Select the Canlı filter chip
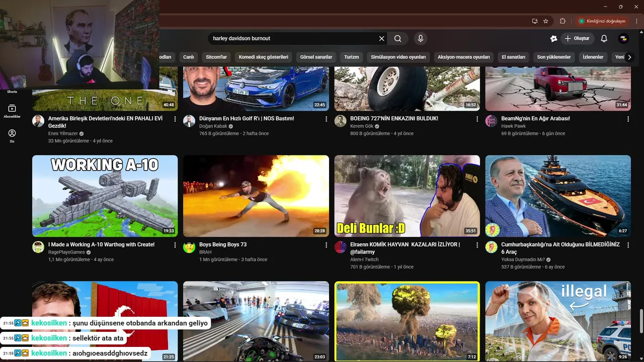 (189, 57)
